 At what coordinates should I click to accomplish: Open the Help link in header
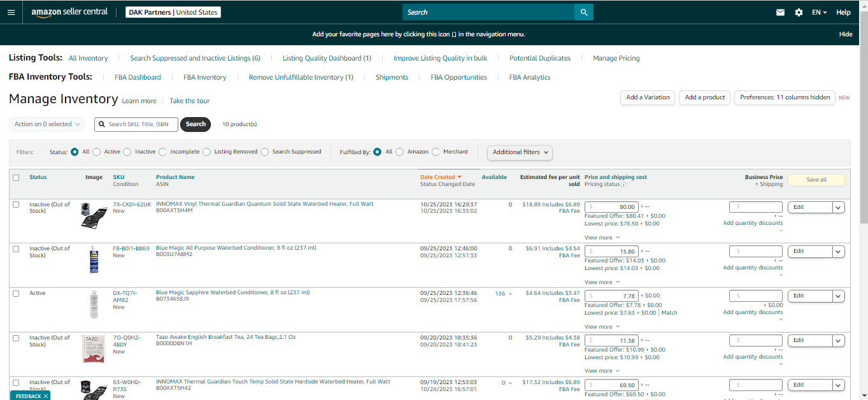tap(843, 12)
